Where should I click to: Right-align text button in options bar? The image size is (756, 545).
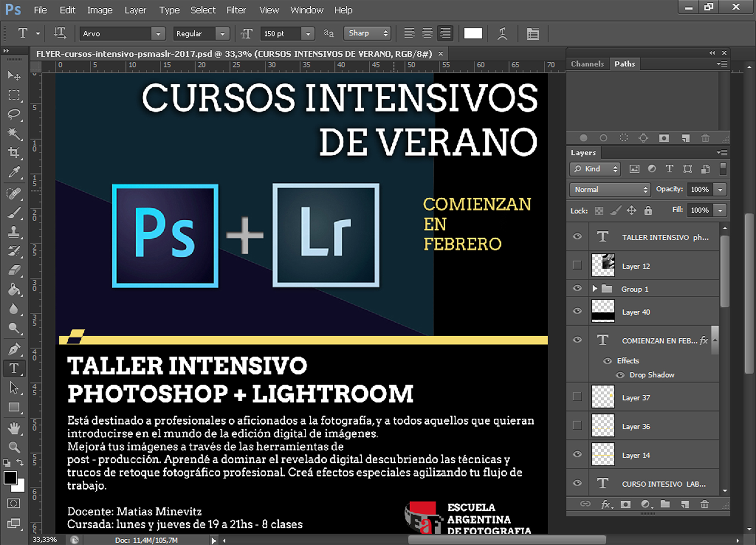[445, 33]
